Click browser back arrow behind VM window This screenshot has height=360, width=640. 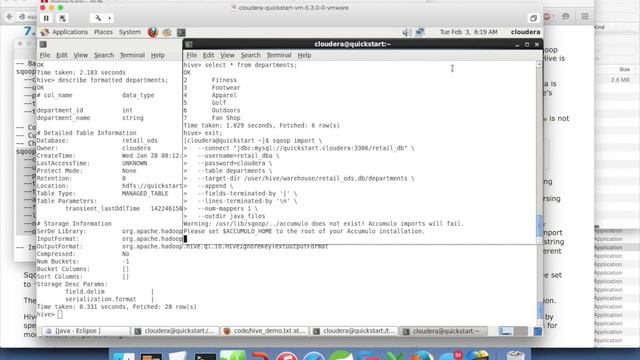(x=9, y=16)
